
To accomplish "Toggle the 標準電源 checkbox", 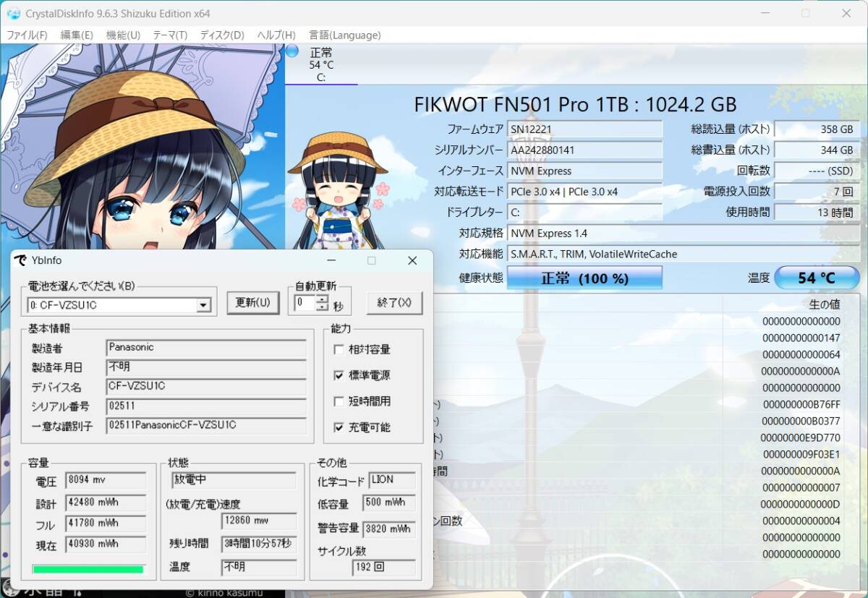I will click(x=339, y=376).
